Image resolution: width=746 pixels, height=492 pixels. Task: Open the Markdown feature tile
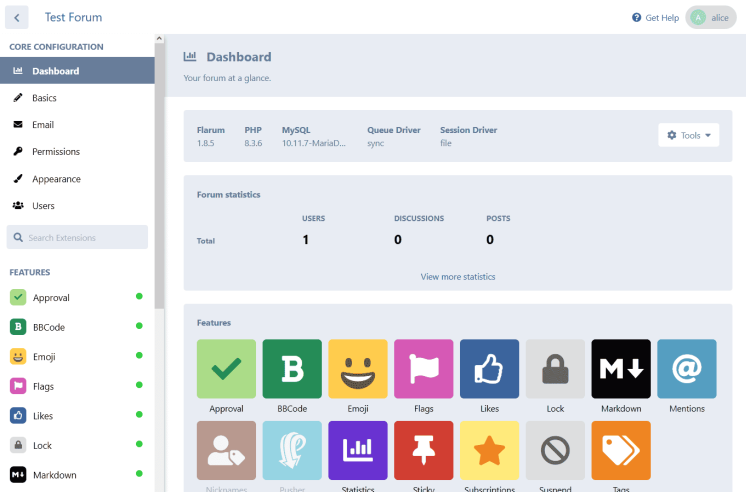pos(621,369)
